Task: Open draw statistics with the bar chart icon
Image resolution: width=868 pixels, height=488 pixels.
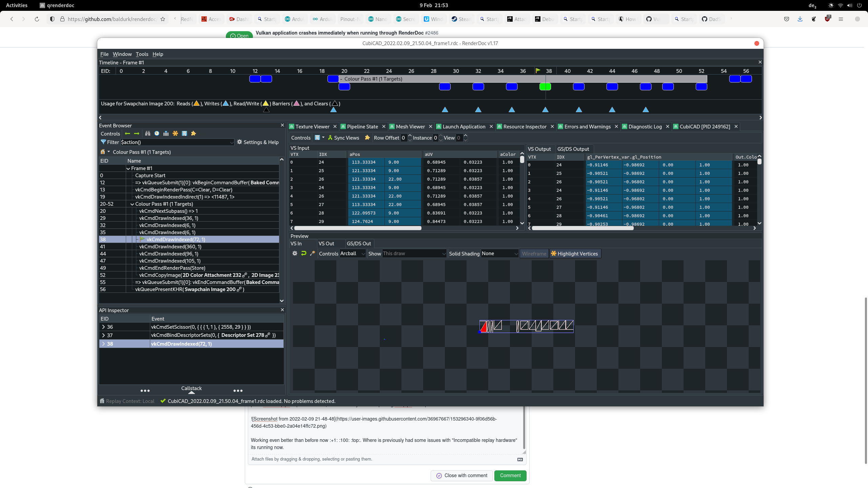Action: pyautogui.click(x=166, y=134)
